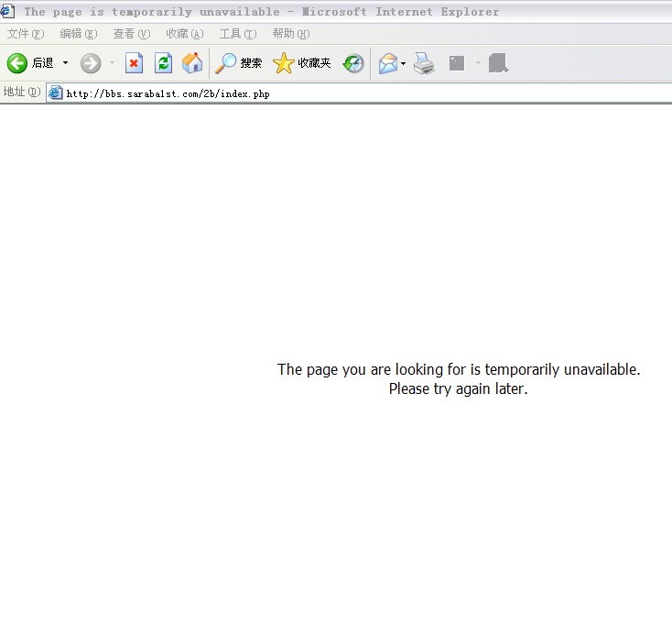Image resolution: width=672 pixels, height=634 pixels.
Task: Expand the Mail dropdown arrow
Action: [x=403, y=63]
